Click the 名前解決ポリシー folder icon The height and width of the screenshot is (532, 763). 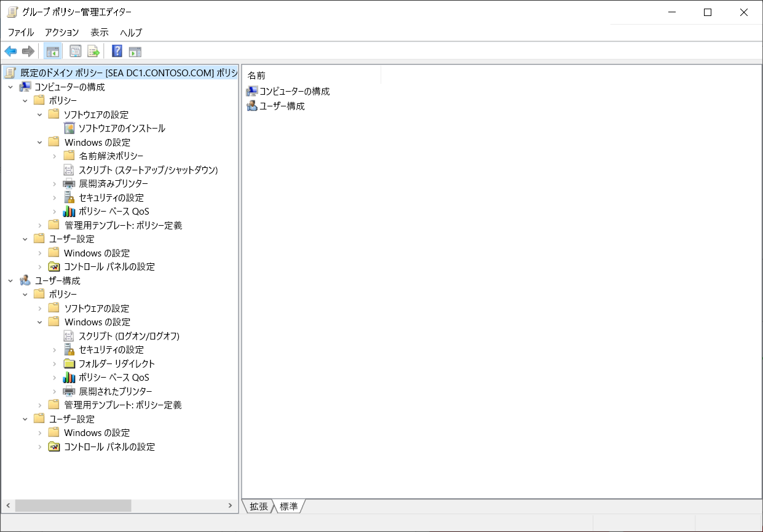point(69,156)
